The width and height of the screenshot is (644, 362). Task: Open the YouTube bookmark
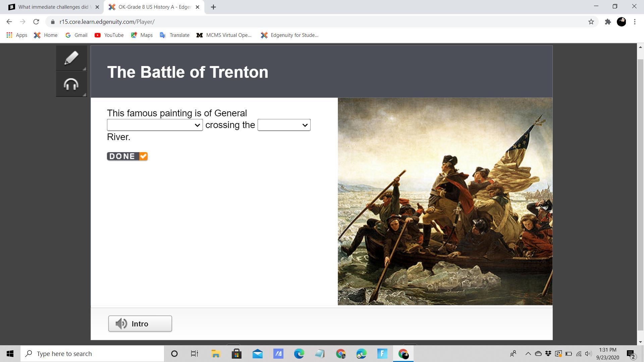[109, 35]
